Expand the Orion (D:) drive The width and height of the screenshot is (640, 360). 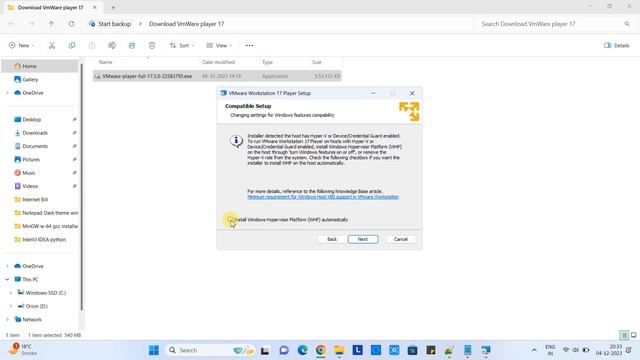[x=11, y=306]
